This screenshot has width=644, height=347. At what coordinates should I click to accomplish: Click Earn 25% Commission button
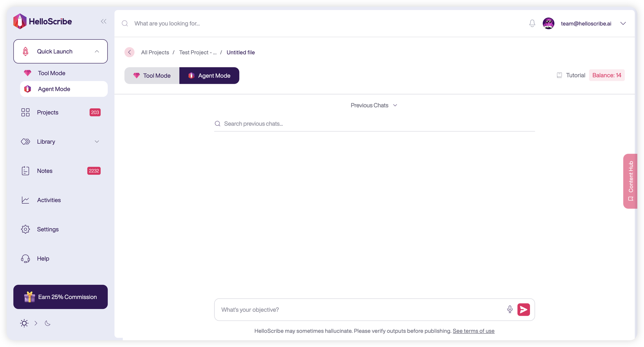click(x=61, y=297)
